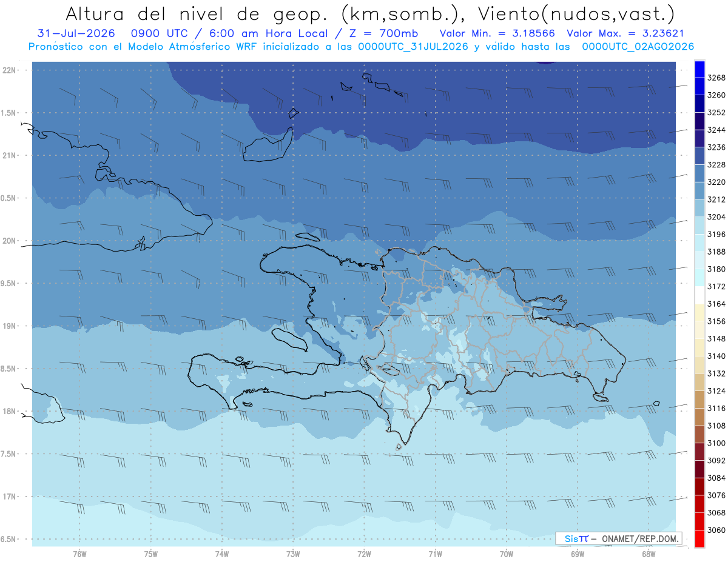This screenshot has height=562, width=728.
Task: Click the 3244 colorbar label
Action: click(716, 130)
